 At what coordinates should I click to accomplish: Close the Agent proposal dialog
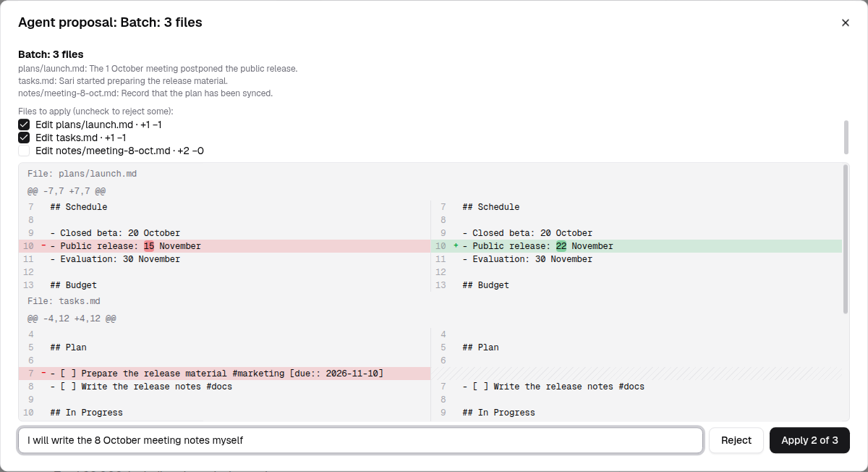(845, 22)
